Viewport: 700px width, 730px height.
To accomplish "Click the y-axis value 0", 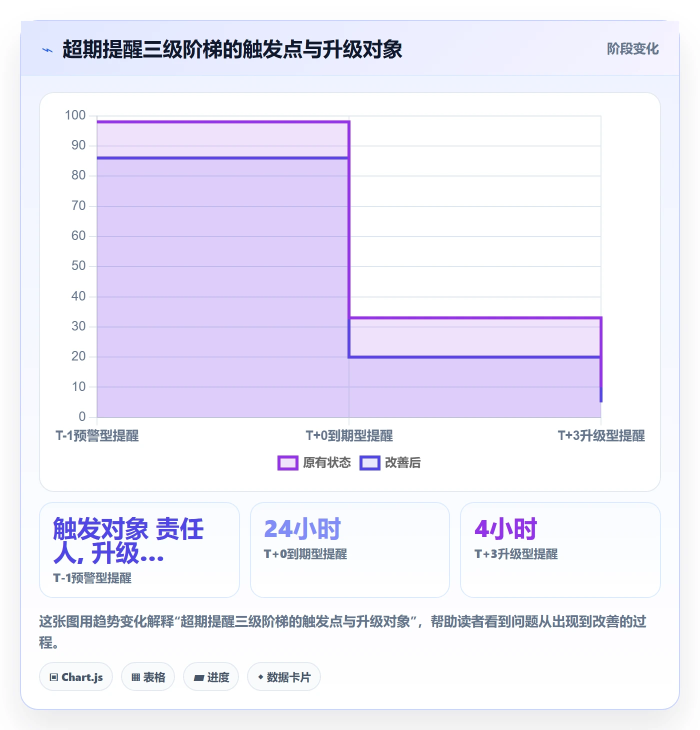I will click(x=82, y=416).
